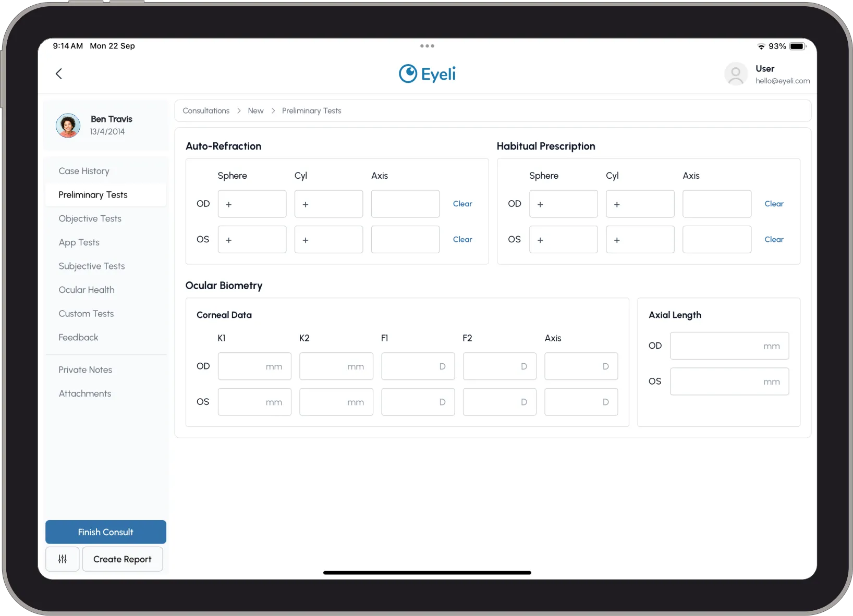Open Objective Tests section
Image resolution: width=853 pixels, height=616 pixels.
[106, 218]
